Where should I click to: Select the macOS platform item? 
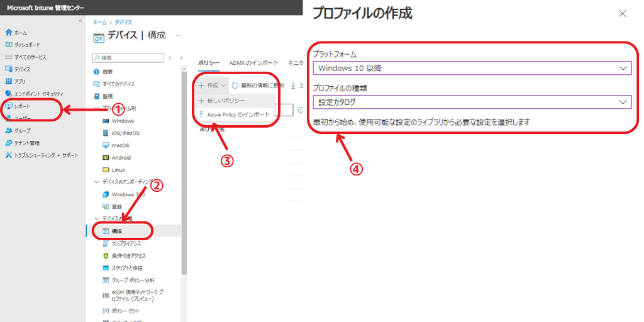click(116, 145)
